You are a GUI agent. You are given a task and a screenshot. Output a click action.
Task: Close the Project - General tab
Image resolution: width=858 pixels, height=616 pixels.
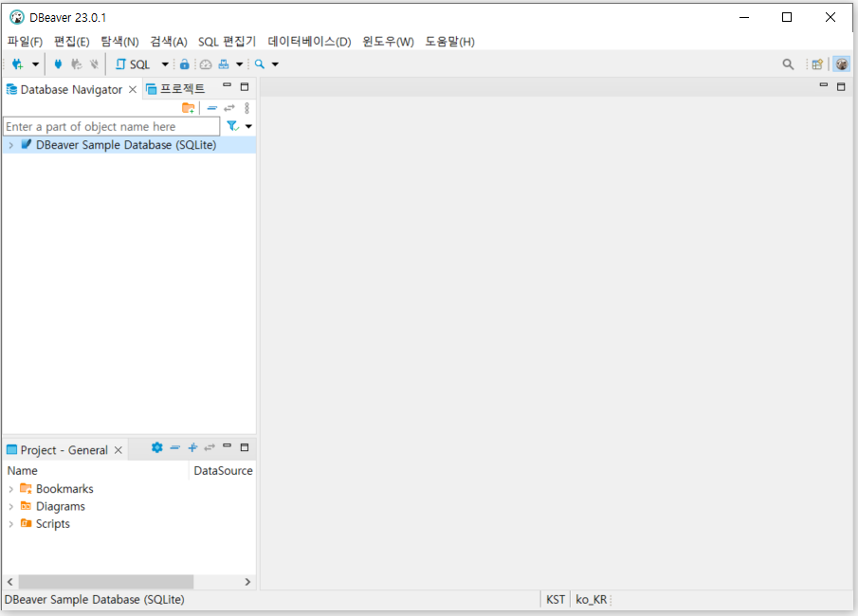coord(119,450)
